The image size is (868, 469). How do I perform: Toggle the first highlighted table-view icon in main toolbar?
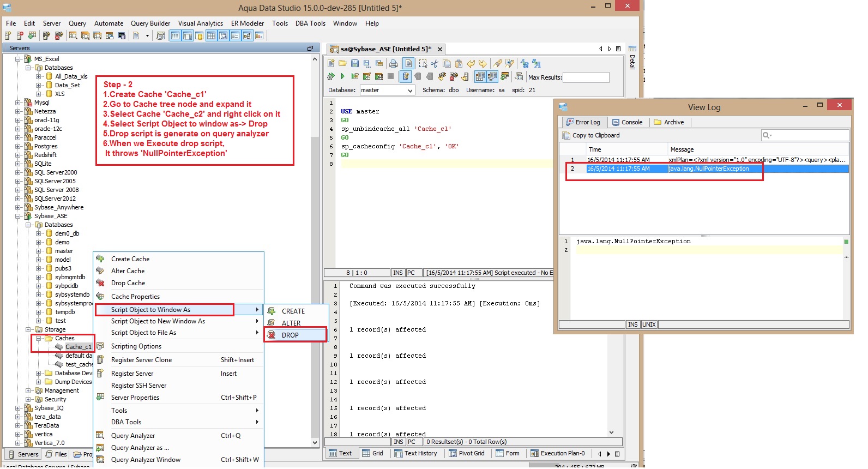coord(175,35)
